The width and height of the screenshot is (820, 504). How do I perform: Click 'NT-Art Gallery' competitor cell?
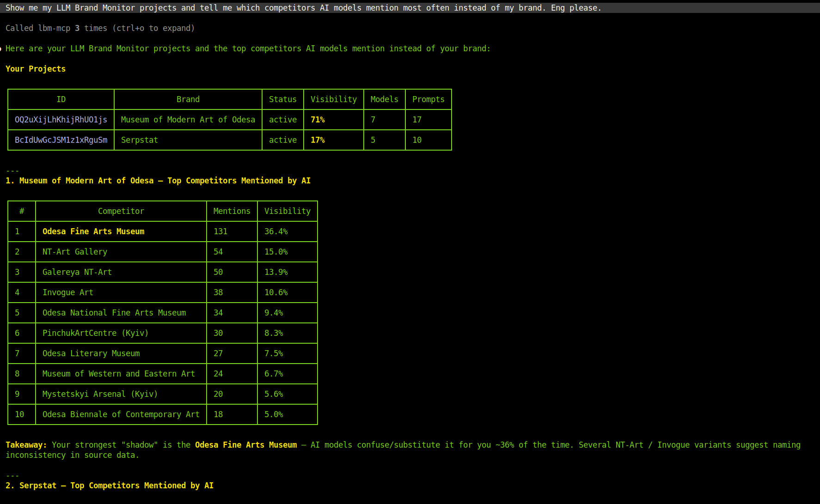75,252
